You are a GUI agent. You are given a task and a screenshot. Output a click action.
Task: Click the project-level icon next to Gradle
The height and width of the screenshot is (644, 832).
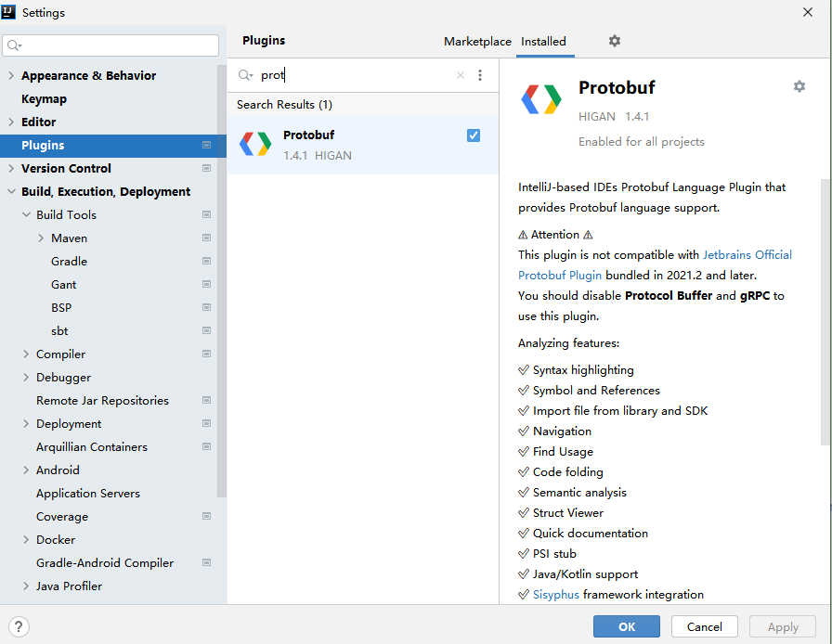(x=206, y=261)
